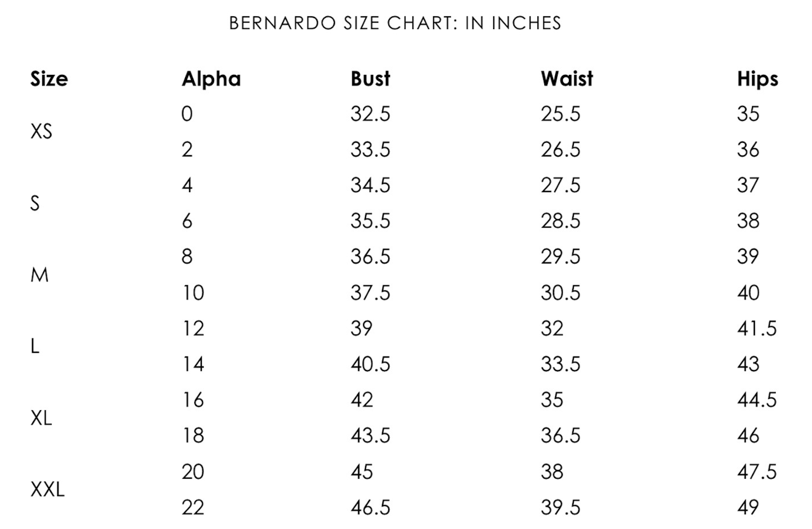Viewport: 812px width, 529px height.
Task: Select the S size label
Action: pos(35,203)
